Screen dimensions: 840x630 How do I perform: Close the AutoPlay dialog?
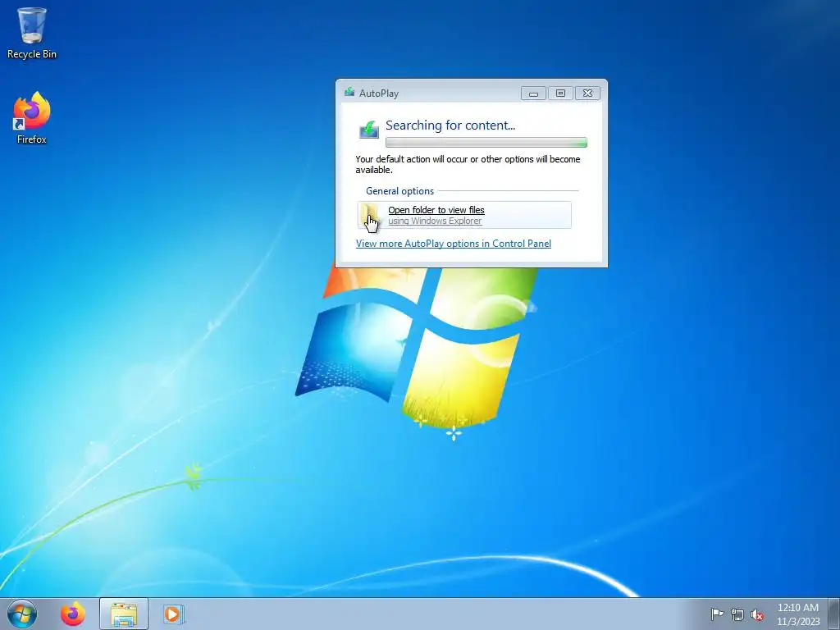pyautogui.click(x=587, y=94)
